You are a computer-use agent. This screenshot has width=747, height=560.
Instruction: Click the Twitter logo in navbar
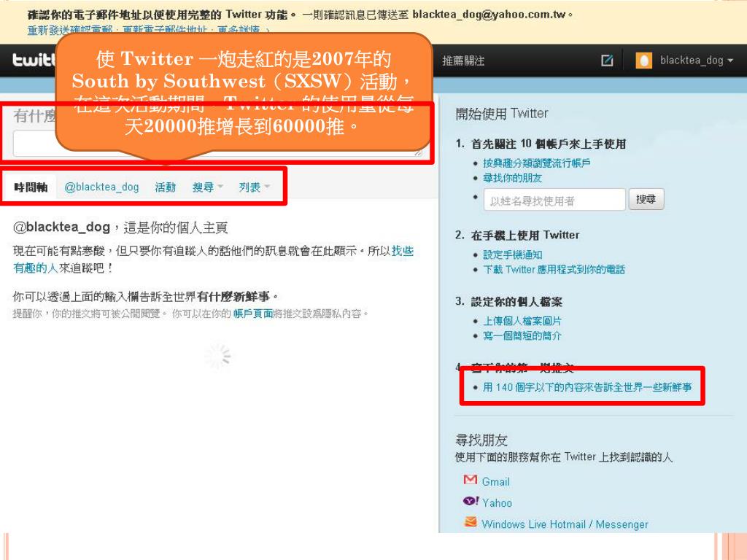tap(34, 60)
